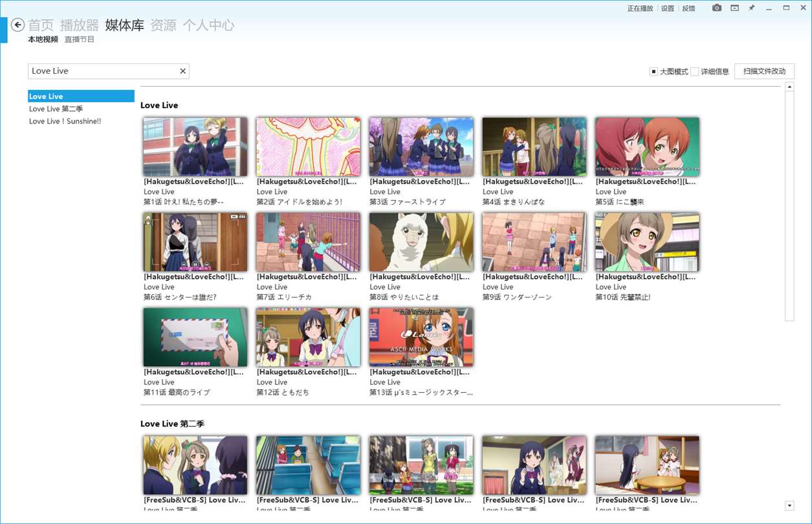
Task: Open thumbnail for 第9话 ワンダーゾーン
Action: (534, 242)
